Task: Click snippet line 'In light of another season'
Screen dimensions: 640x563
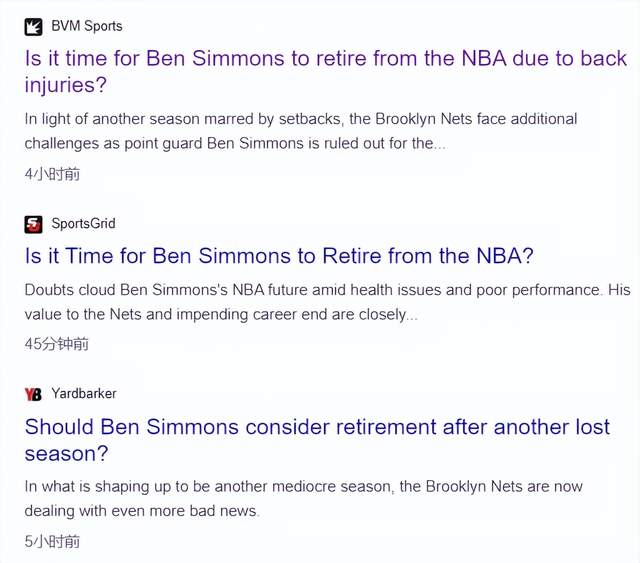Action: click(300, 119)
